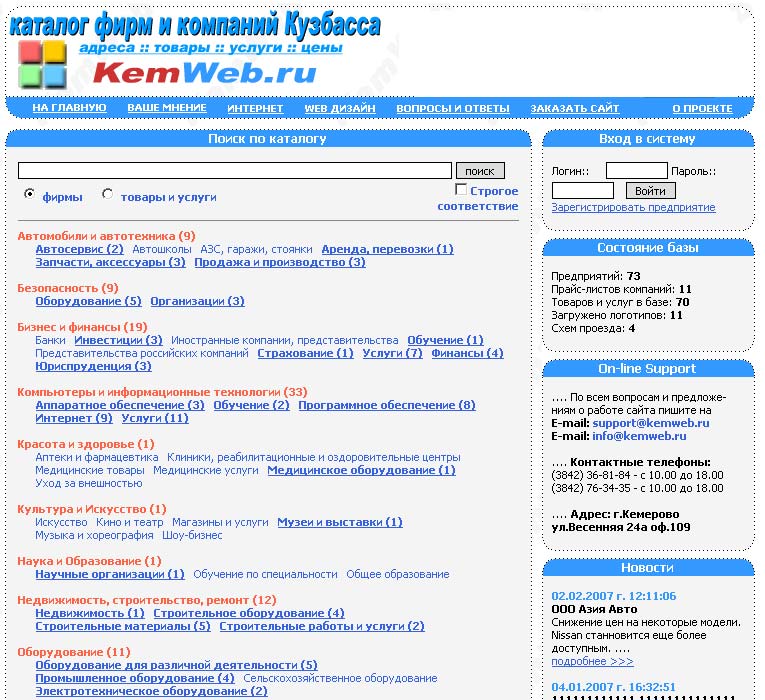Open 'Музеи и выставки (1)' subcategory
Image resolution: width=765 pixels, height=700 pixels.
coord(340,522)
